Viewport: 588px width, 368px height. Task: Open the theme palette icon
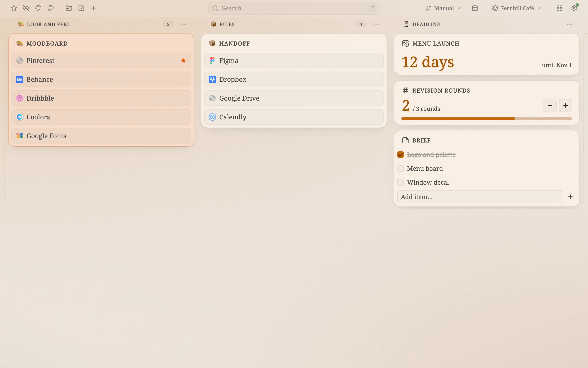(x=38, y=8)
